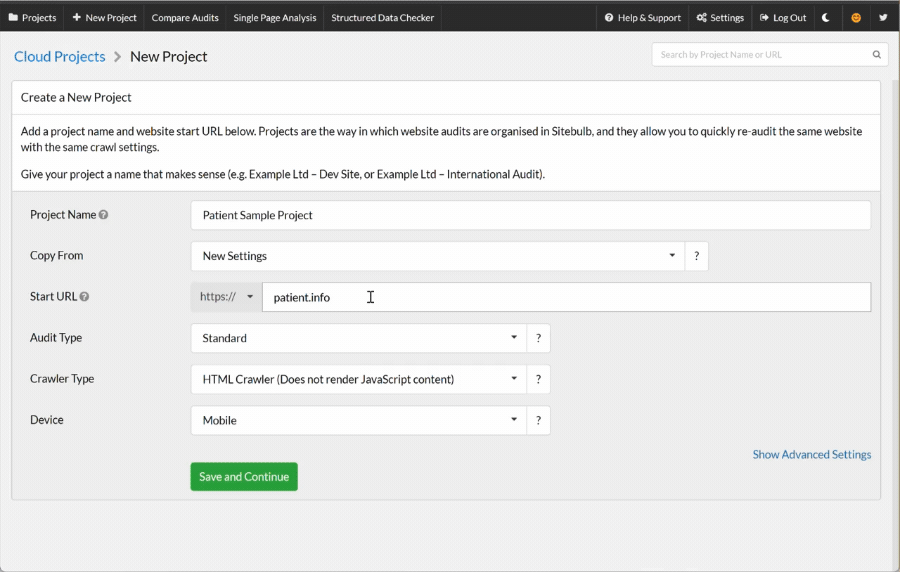Image resolution: width=900 pixels, height=572 pixels.
Task: Click the Save and Continue button
Action: pyautogui.click(x=244, y=477)
